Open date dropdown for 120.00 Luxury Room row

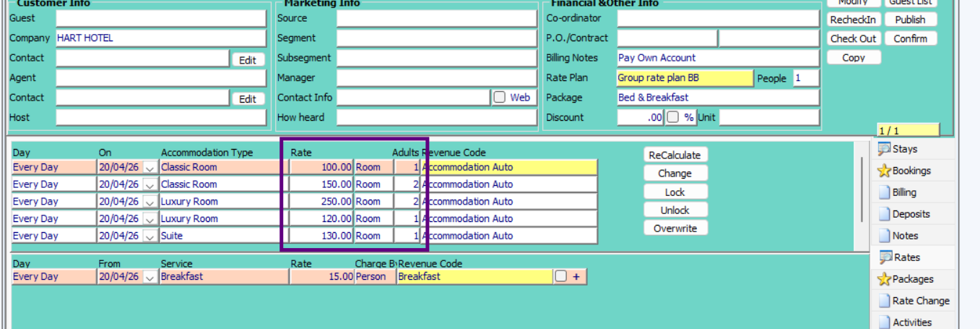[x=150, y=218]
